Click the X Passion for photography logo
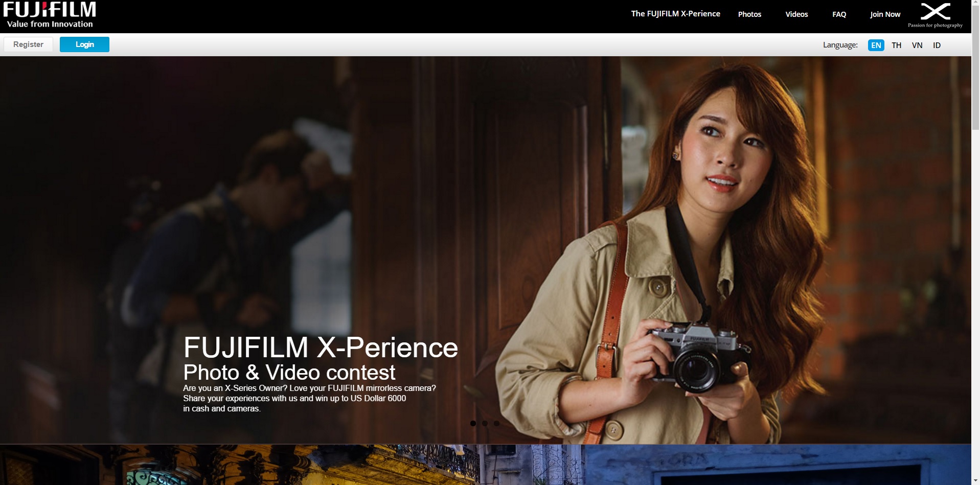 [x=935, y=15]
